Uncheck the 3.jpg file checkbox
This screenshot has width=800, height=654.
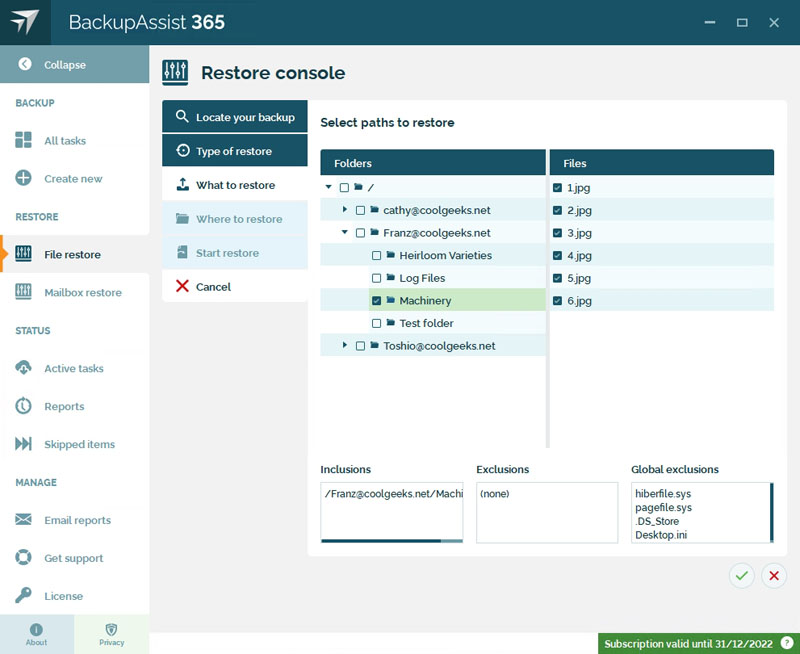point(558,233)
